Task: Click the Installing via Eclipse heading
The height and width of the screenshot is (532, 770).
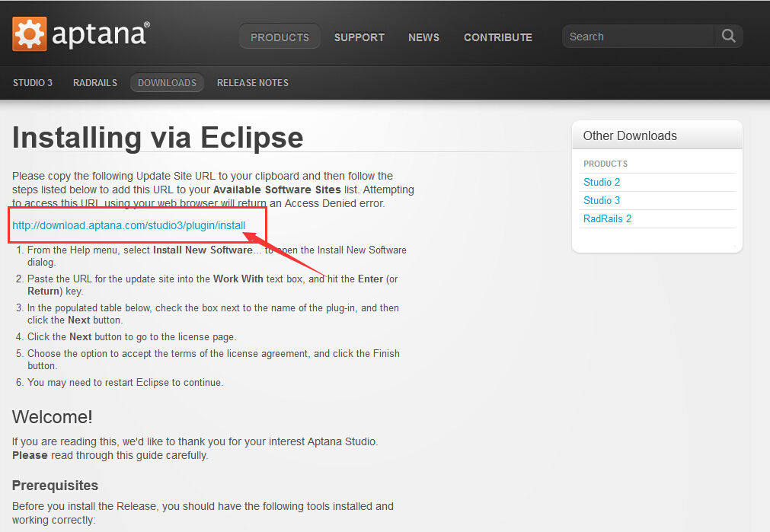Action: pos(158,138)
